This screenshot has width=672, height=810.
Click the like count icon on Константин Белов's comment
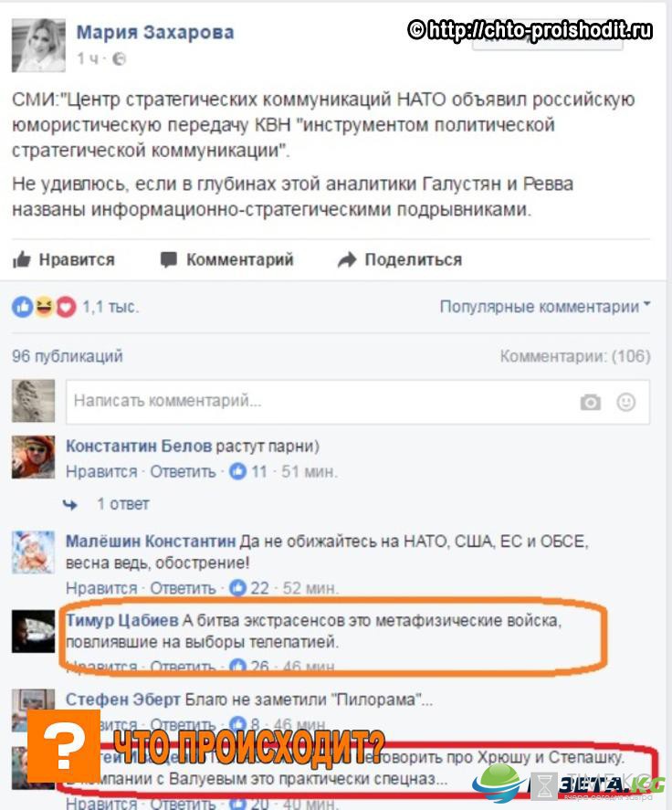click(237, 471)
